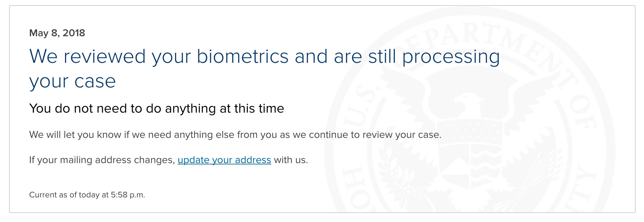Click the We will let you know paragraph
644x222 pixels.
235,135
